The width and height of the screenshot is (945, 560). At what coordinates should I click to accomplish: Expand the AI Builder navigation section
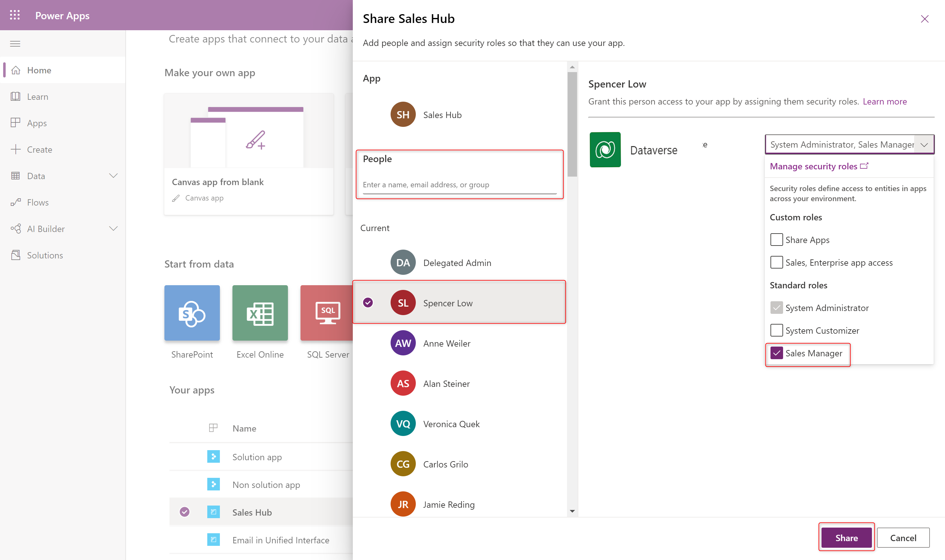[x=114, y=228]
